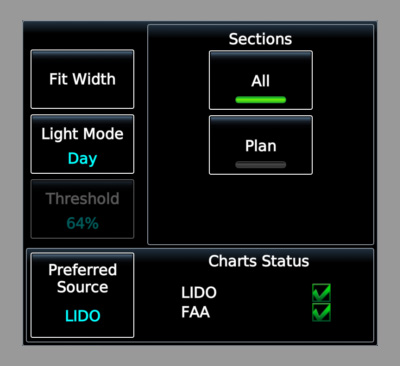This screenshot has width=400, height=366.
Task: Click the green indicator bar under All
Action: click(x=261, y=100)
